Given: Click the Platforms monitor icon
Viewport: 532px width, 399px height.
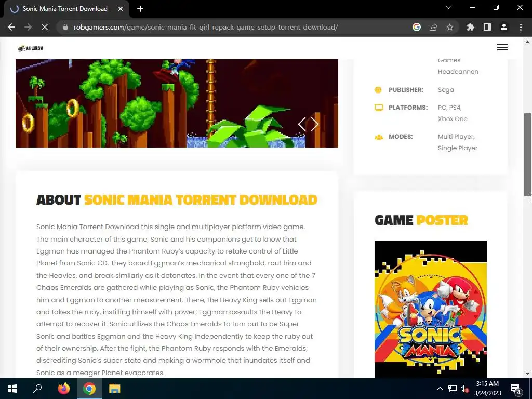Looking at the screenshot, I should coord(379,108).
